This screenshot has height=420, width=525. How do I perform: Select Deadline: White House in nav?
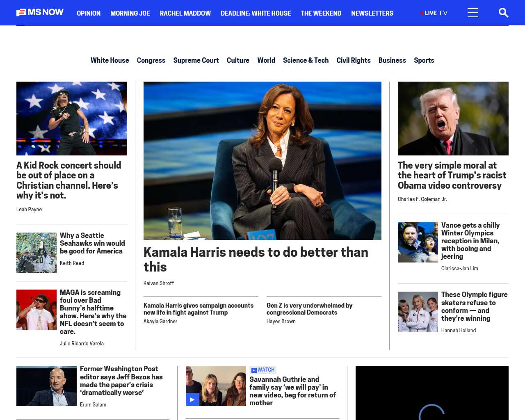click(256, 13)
